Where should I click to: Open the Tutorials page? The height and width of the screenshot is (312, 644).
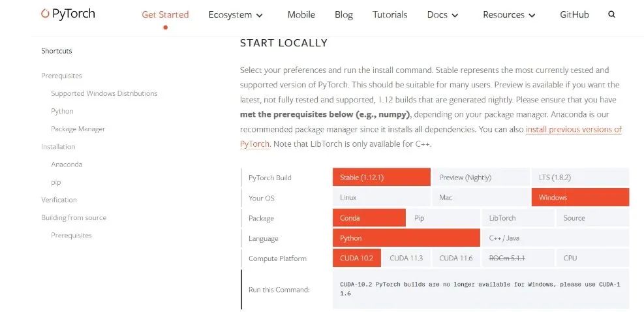[390, 15]
